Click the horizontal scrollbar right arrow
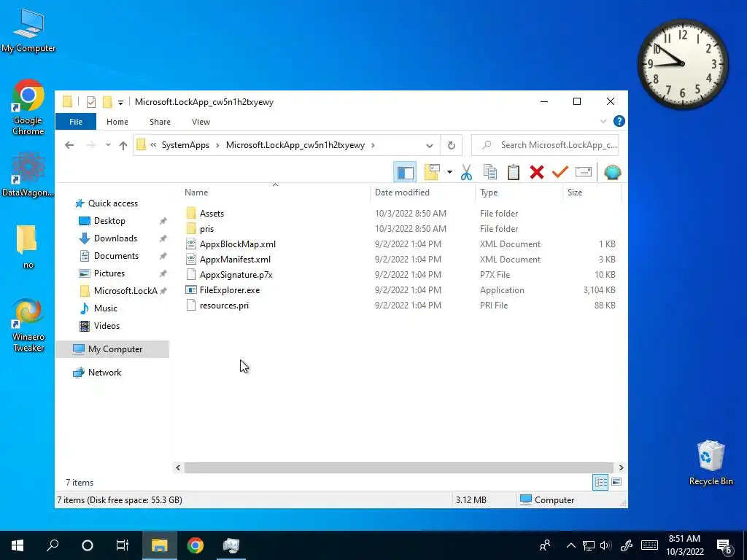 tap(621, 467)
